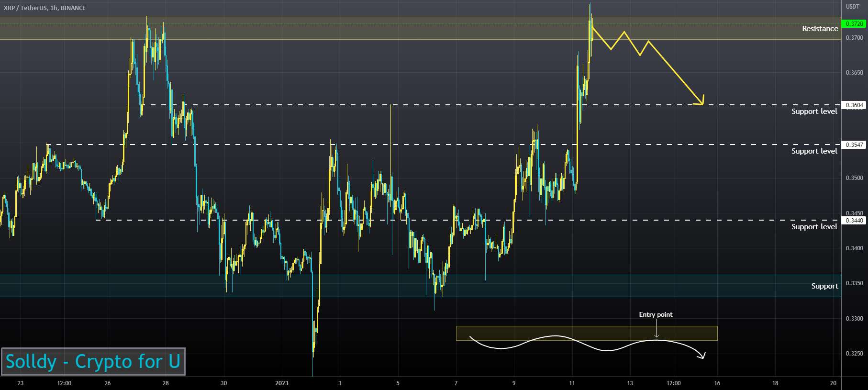Select Support level text near 0.3440

pyautogui.click(x=814, y=227)
